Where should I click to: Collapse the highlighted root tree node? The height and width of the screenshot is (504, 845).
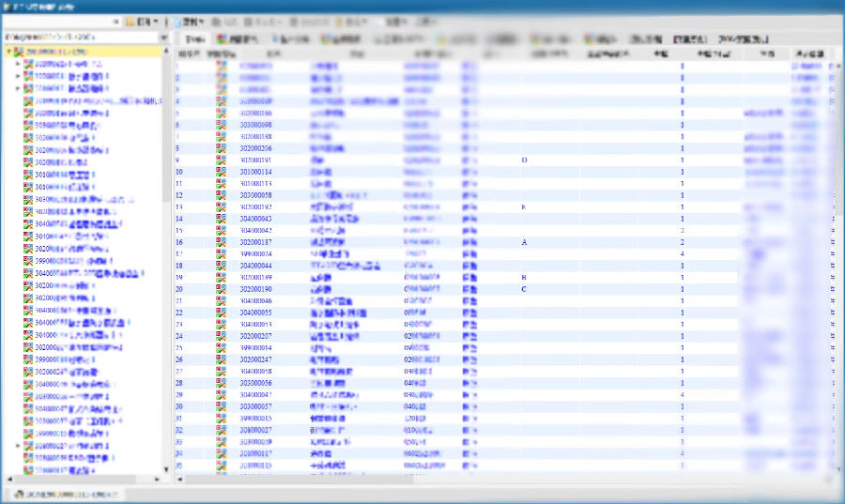click(x=8, y=52)
